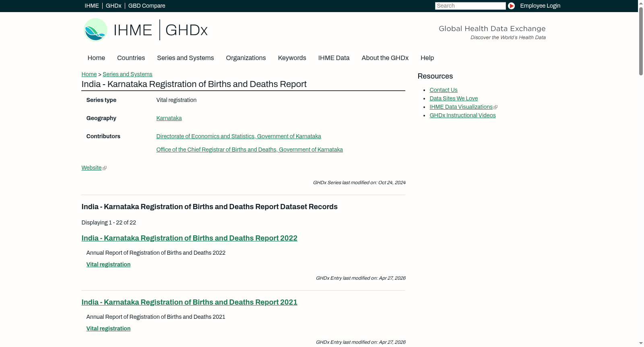Open the Help menu
The height and width of the screenshot is (347, 644).
[427, 58]
